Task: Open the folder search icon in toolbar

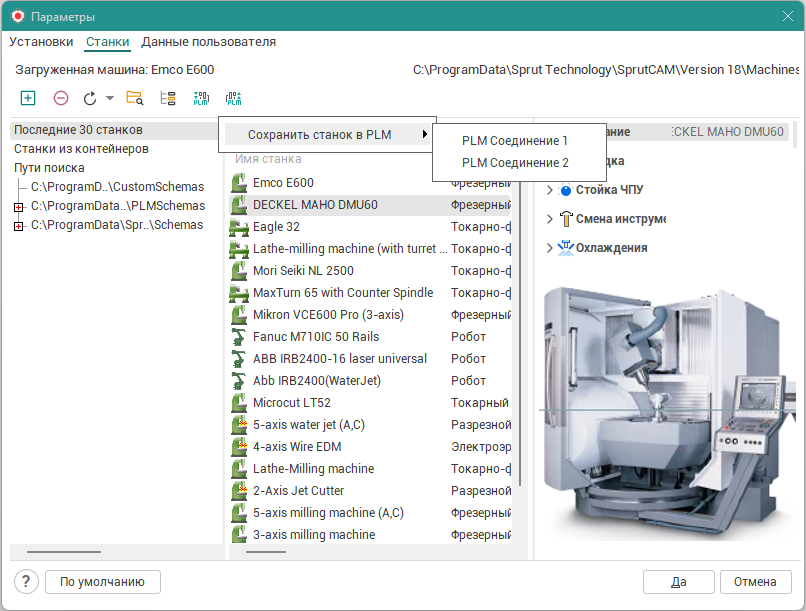Action: click(x=135, y=98)
